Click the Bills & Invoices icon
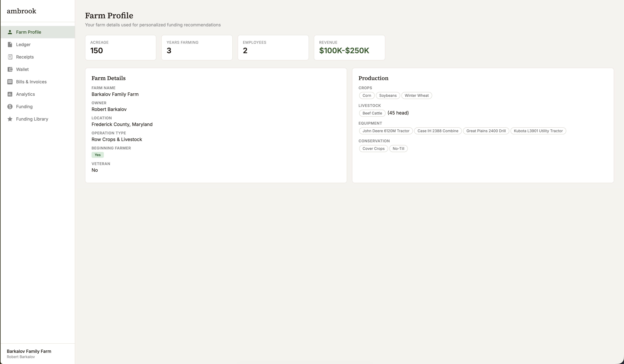Viewport: 624px width, 364px height. [x=10, y=82]
